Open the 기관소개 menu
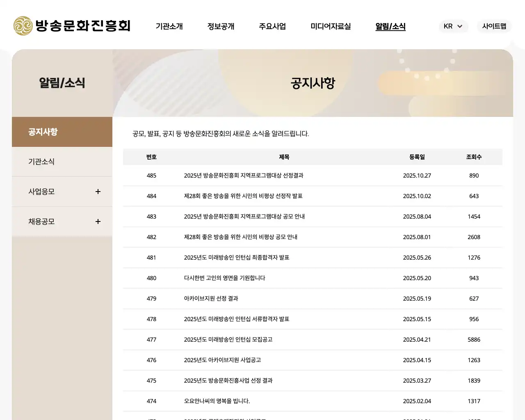This screenshot has height=420, width=525. [x=169, y=26]
